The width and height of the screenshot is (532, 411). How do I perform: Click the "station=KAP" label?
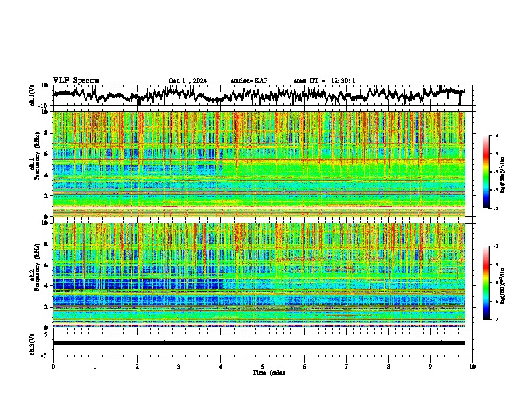(x=249, y=81)
